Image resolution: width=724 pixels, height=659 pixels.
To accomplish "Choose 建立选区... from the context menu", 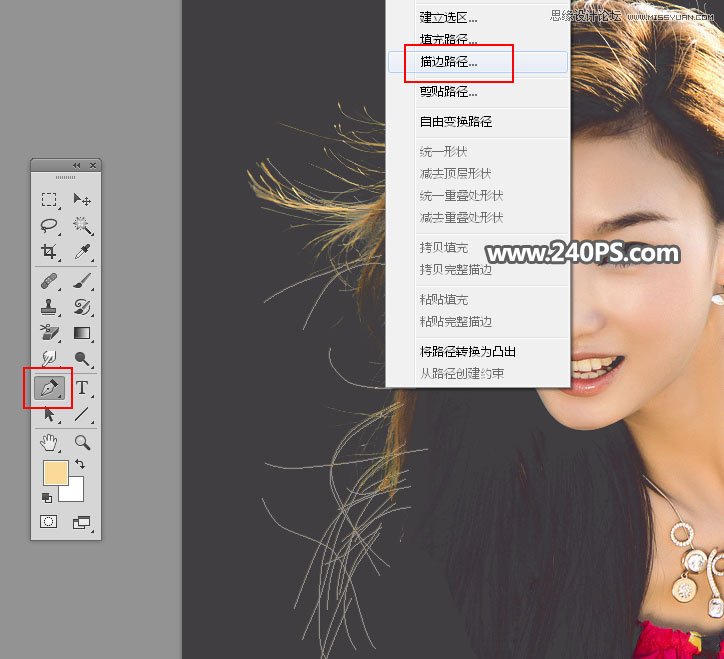I will click(478, 18).
